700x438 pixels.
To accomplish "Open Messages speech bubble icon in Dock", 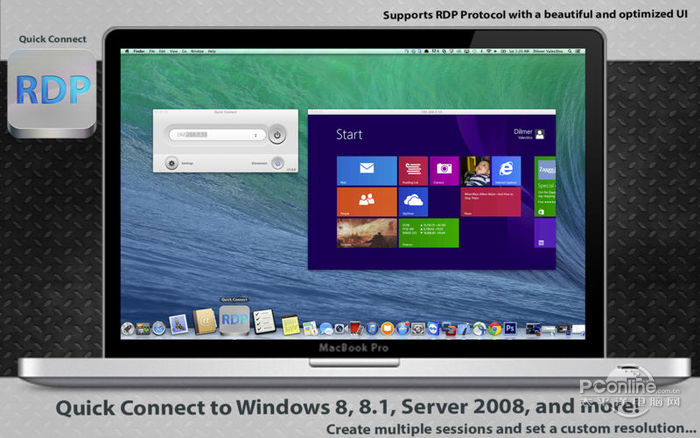I will pyautogui.click(x=326, y=329).
